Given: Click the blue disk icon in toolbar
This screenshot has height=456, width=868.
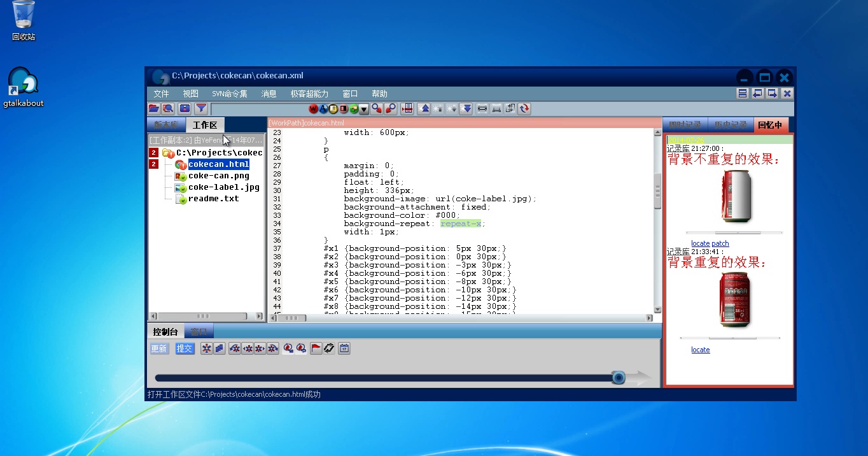Looking at the screenshot, I should pyautogui.click(x=185, y=109).
